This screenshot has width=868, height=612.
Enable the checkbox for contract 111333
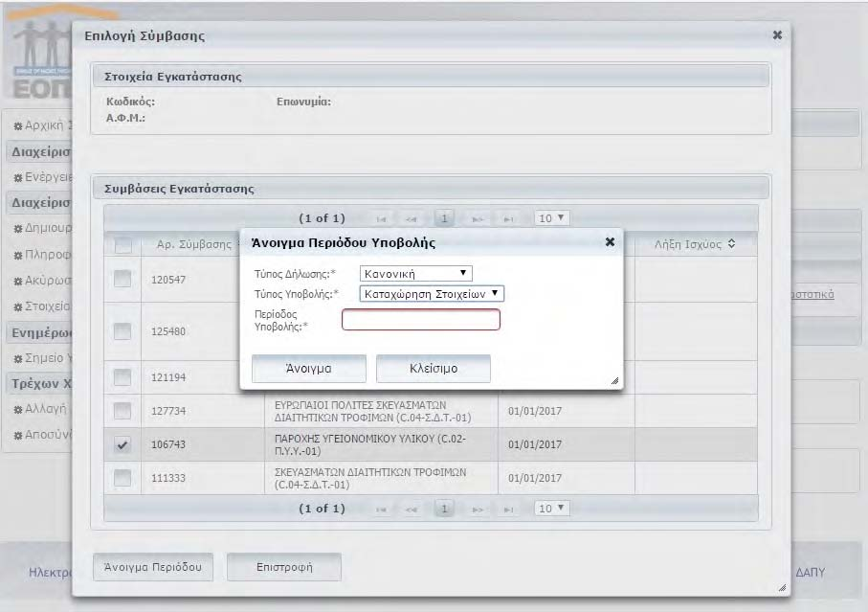coord(122,477)
